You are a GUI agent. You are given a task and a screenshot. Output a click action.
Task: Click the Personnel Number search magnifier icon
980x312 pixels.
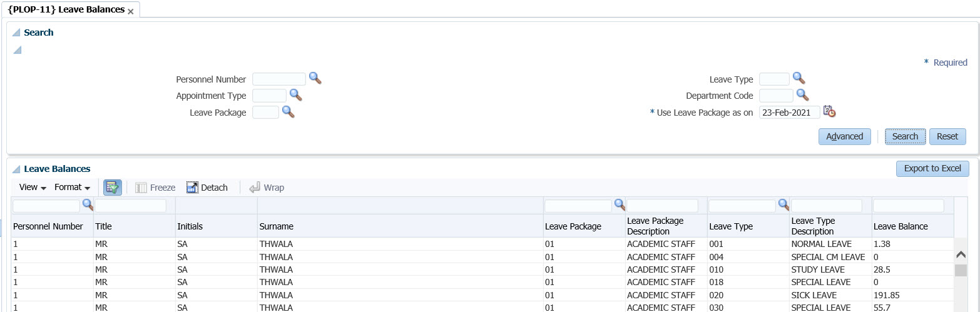tap(315, 78)
